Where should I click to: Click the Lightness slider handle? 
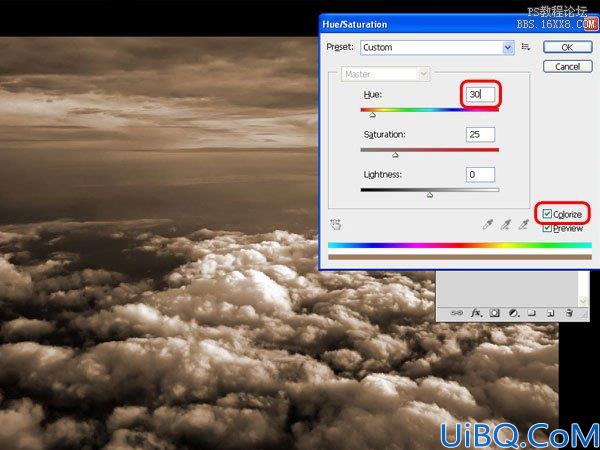[x=430, y=195]
